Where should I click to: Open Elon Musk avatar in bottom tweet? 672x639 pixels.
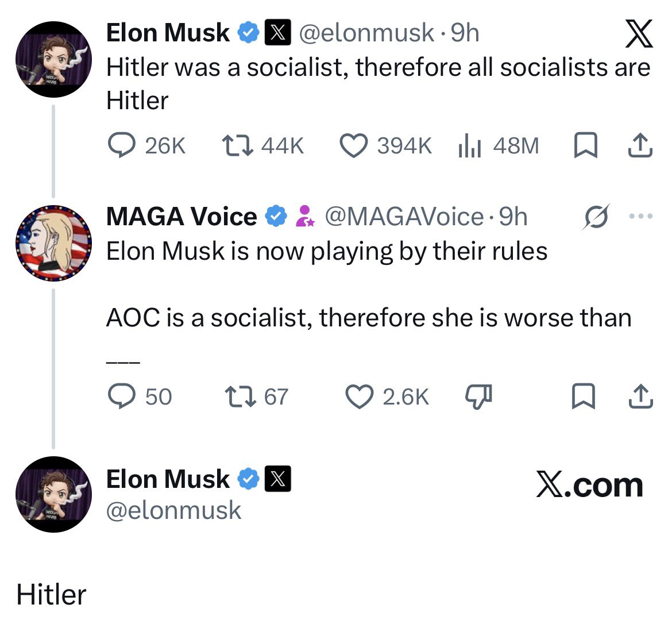53,494
